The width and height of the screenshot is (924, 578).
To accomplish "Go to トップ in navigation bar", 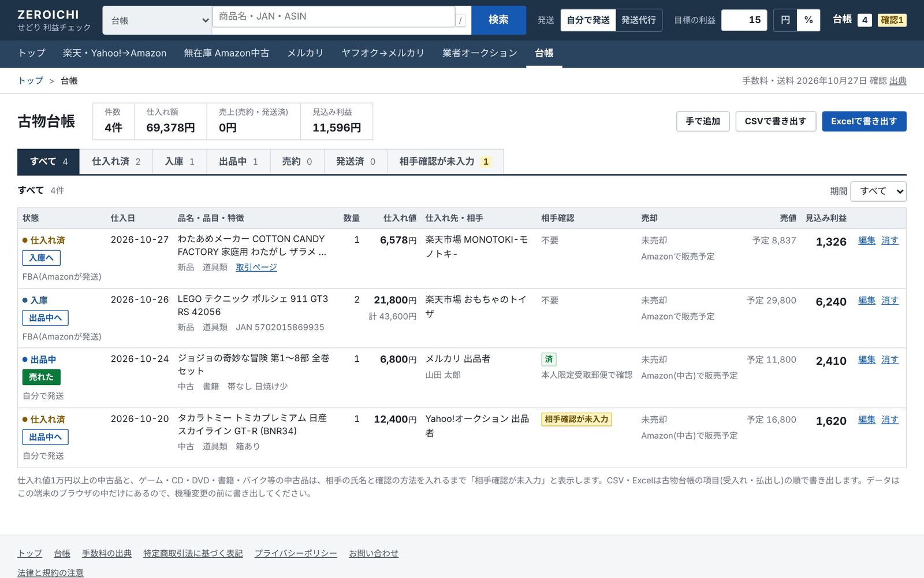I will (x=32, y=53).
